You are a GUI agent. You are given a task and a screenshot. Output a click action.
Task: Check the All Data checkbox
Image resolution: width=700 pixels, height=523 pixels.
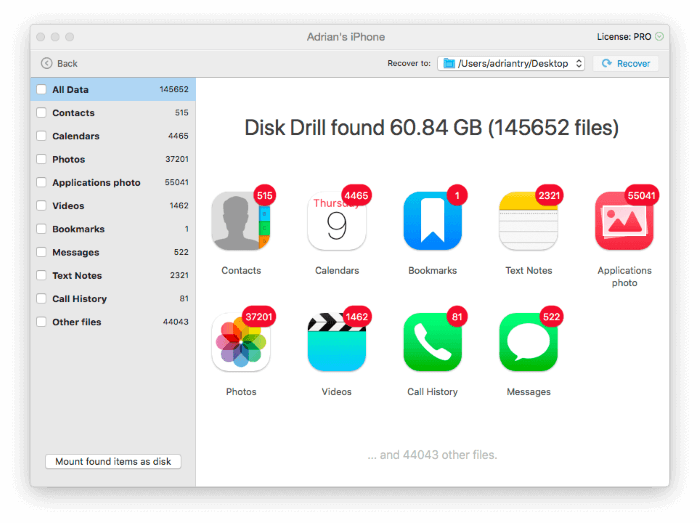pyautogui.click(x=41, y=89)
